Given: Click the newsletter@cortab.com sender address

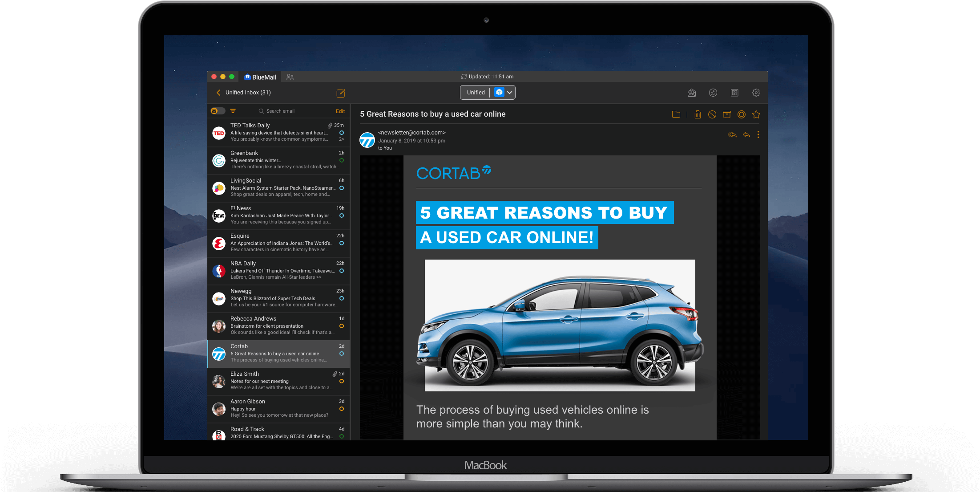Looking at the screenshot, I should tap(412, 133).
